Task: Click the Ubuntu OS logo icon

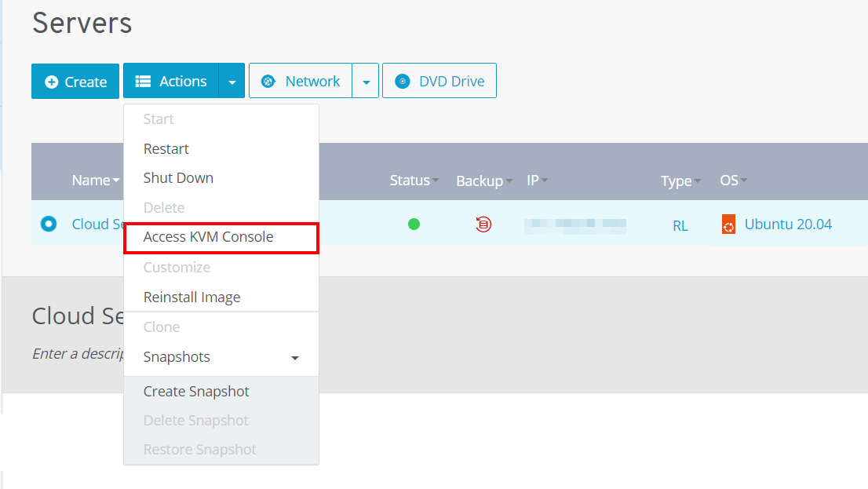Action: point(728,224)
